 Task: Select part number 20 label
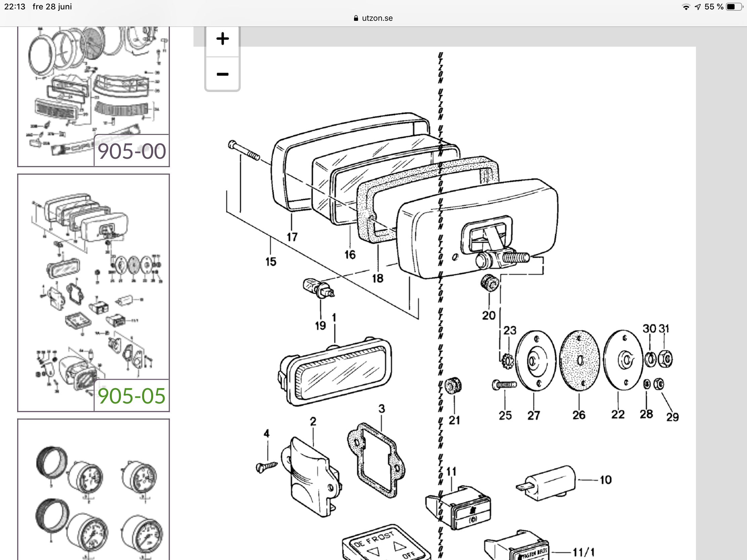coord(489,315)
